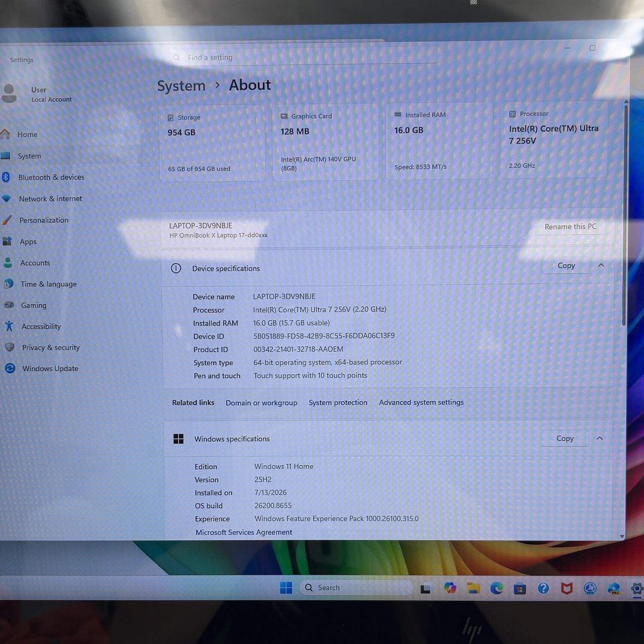Click the 'Speed: 8533 MT/s' text
The height and width of the screenshot is (644, 644).
[420, 167]
